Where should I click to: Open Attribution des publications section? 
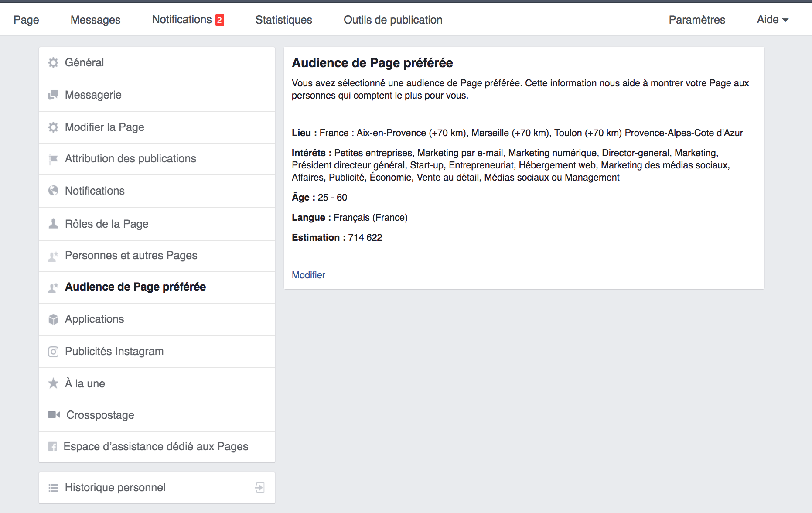pyautogui.click(x=157, y=159)
